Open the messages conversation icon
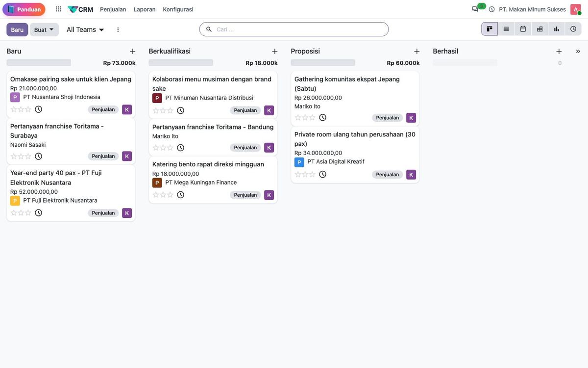The height and width of the screenshot is (368, 588). 475,9
